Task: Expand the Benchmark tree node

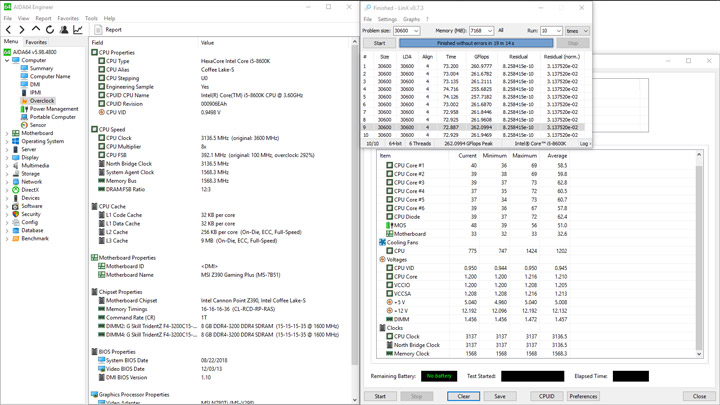Action: coord(7,238)
